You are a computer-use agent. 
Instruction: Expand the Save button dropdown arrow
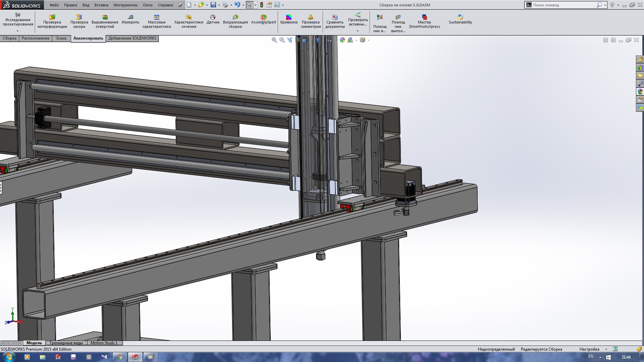tap(219, 5)
